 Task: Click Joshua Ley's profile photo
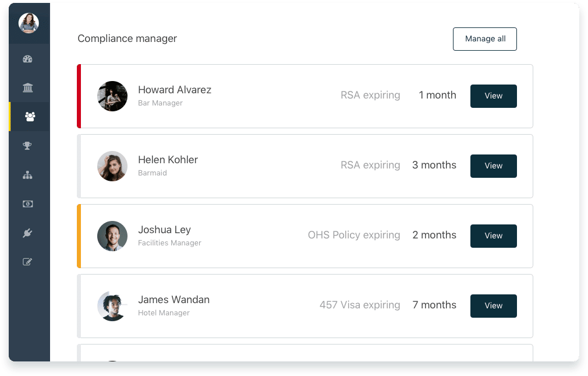[112, 236]
